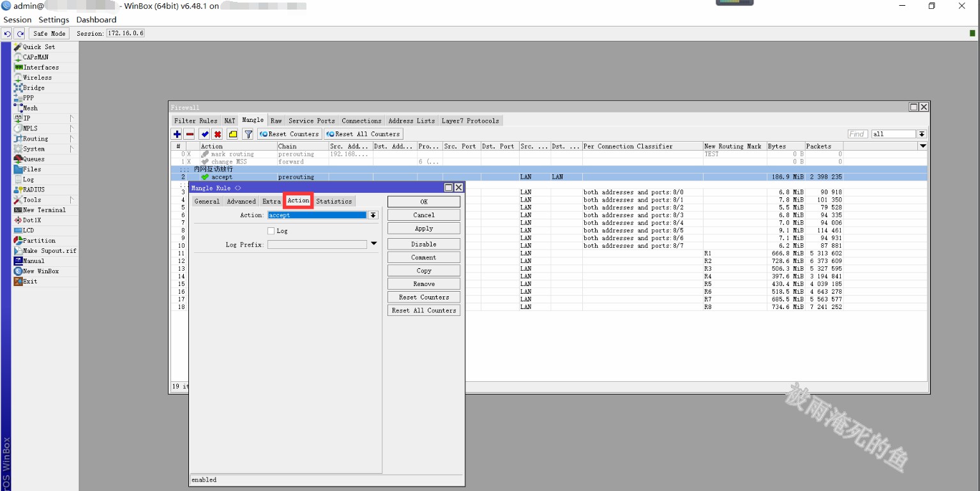Open the 'all' filter dropdown next to Find

921,134
